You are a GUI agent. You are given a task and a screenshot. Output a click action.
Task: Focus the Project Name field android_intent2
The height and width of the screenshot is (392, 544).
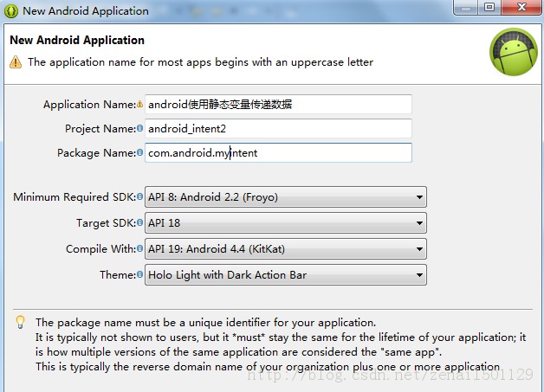coord(278,129)
